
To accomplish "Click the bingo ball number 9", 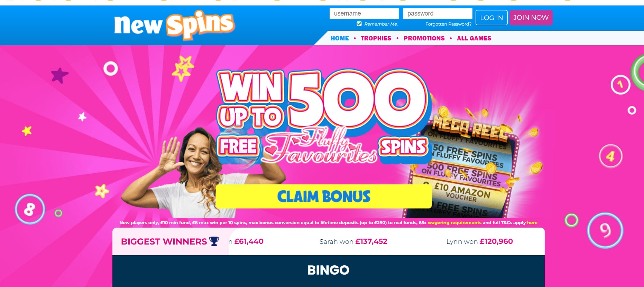I will [605, 230].
